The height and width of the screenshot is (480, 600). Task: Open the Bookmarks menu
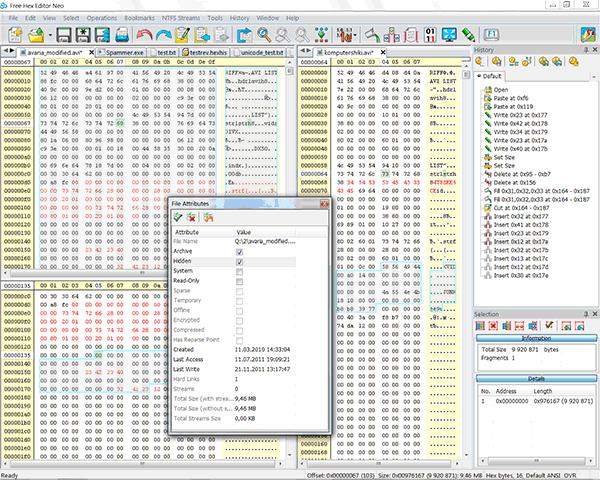(139, 18)
